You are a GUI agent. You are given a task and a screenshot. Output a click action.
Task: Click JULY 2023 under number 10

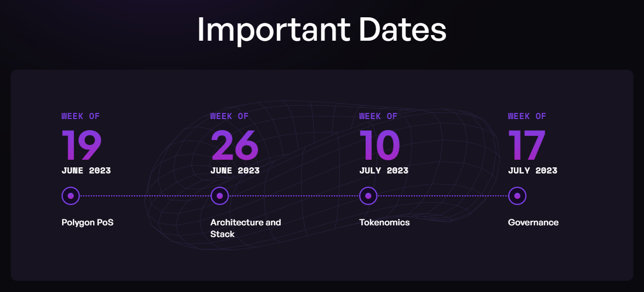coord(384,170)
